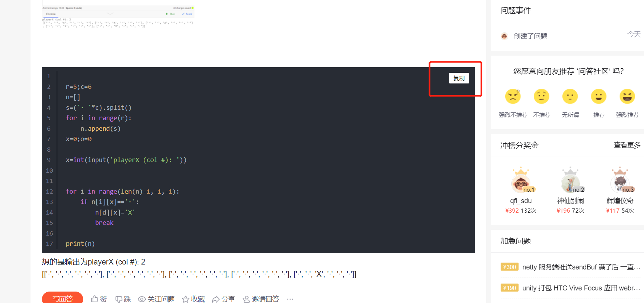Click the star 收藏 icon
644x303 pixels.
186,299
